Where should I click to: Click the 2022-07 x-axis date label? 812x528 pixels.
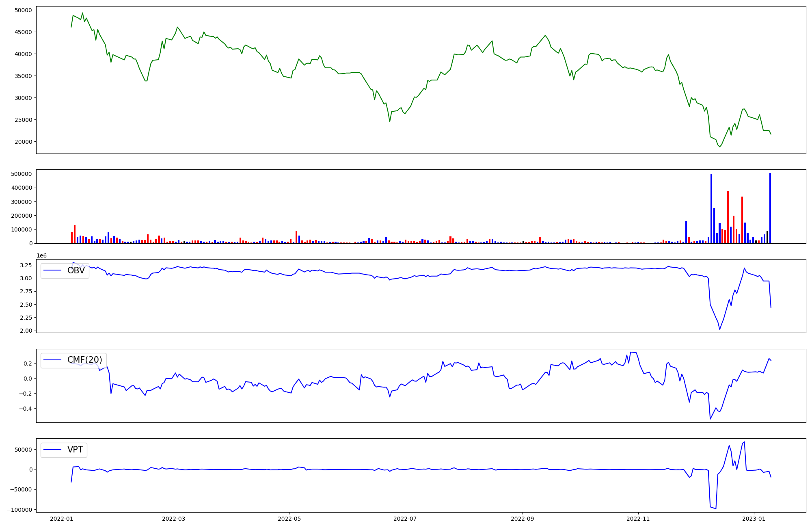point(405,519)
